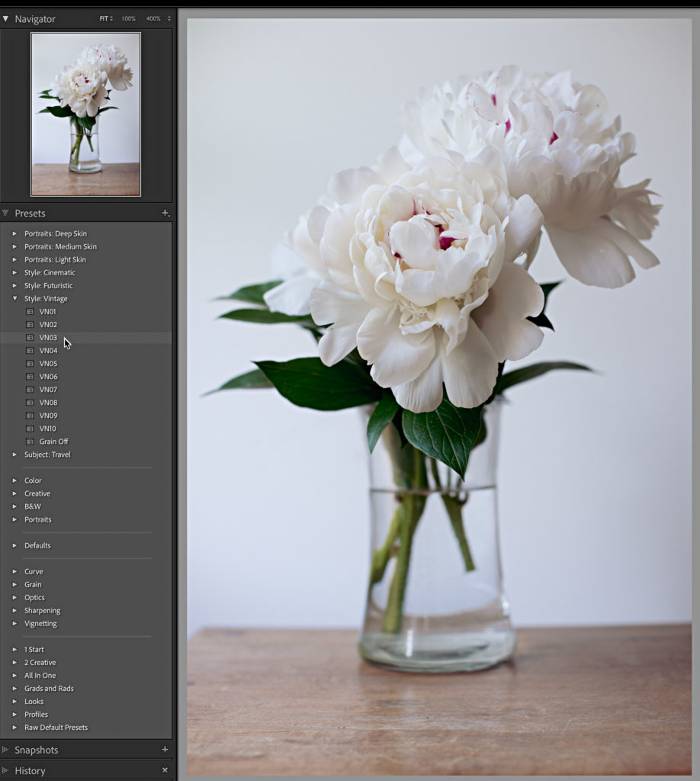
Task: Collapse the Navigator panel triangle
Action: [5, 19]
